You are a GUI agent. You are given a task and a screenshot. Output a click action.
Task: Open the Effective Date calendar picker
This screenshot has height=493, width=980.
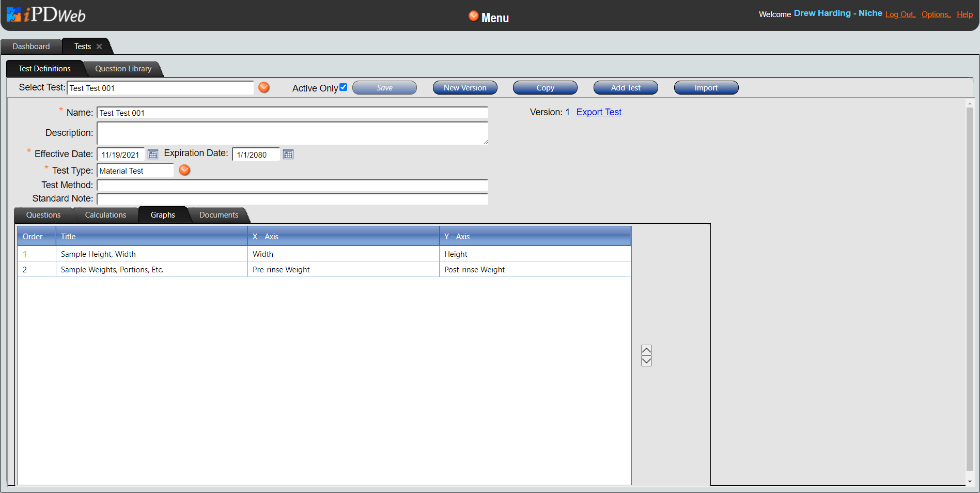[x=153, y=155]
